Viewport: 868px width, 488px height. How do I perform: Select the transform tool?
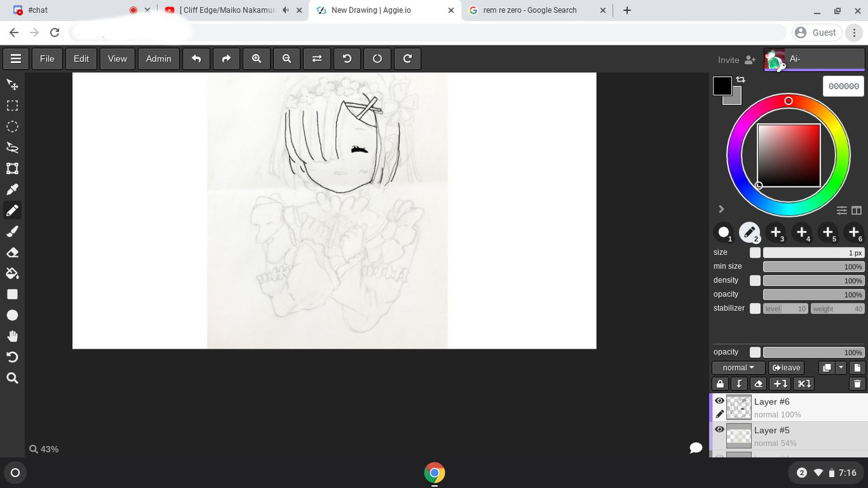[x=12, y=169]
